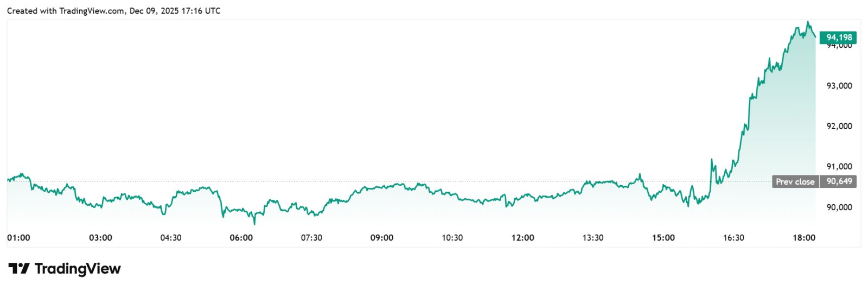Select the 06:00 time marker
The image size is (868, 290).
pyautogui.click(x=241, y=238)
